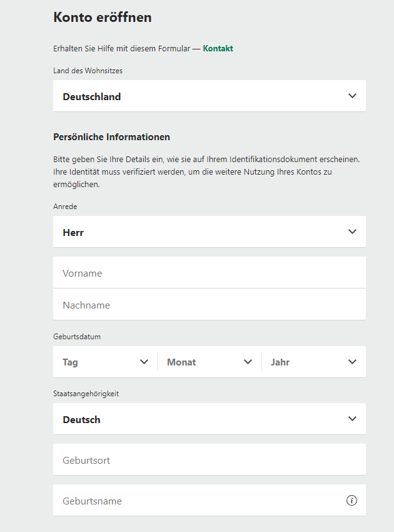The image size is (394, 532).
Task: Click the Geburtsdatum field label
Action: 77,337
